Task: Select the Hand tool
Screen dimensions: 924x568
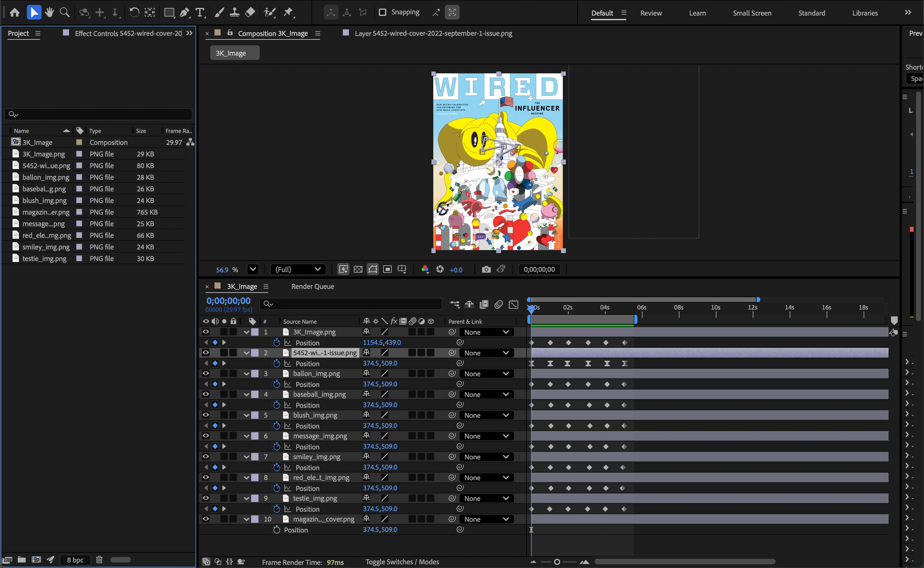Action: [49, 13]
